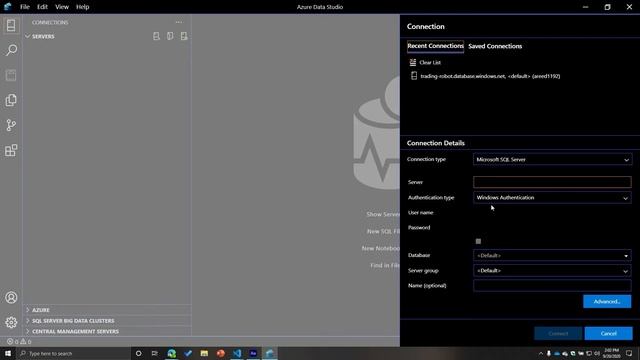Click the Show Active Connections icon
640x360 pixels.
184,36
